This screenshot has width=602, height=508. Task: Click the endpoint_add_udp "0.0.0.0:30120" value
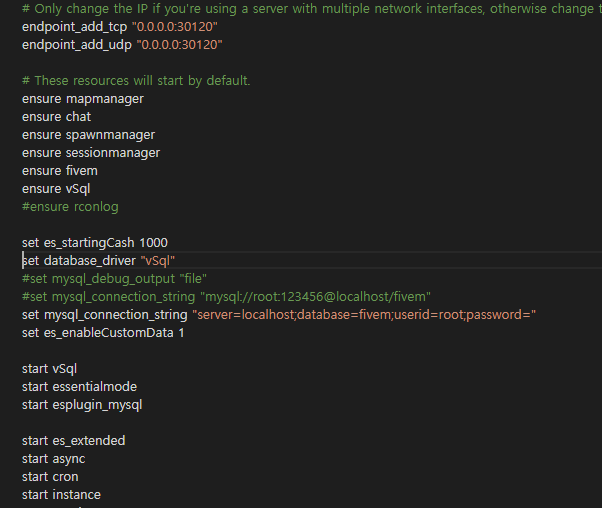click(177, 45)
